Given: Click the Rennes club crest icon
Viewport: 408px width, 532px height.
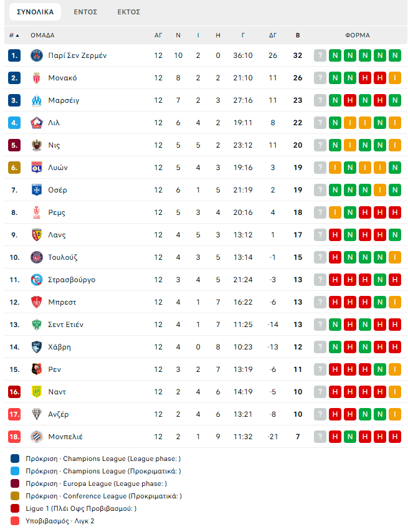Looking at the screenshot, I should point(36,369).
